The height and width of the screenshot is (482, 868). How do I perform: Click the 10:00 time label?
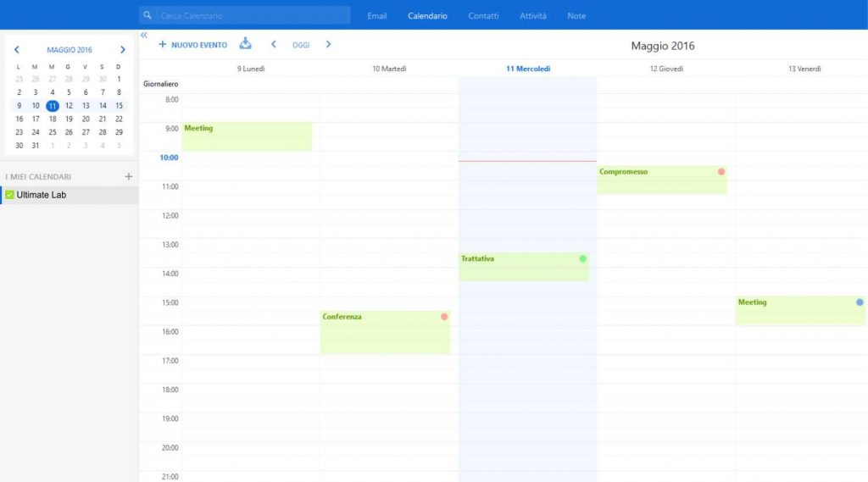(169, 158)
